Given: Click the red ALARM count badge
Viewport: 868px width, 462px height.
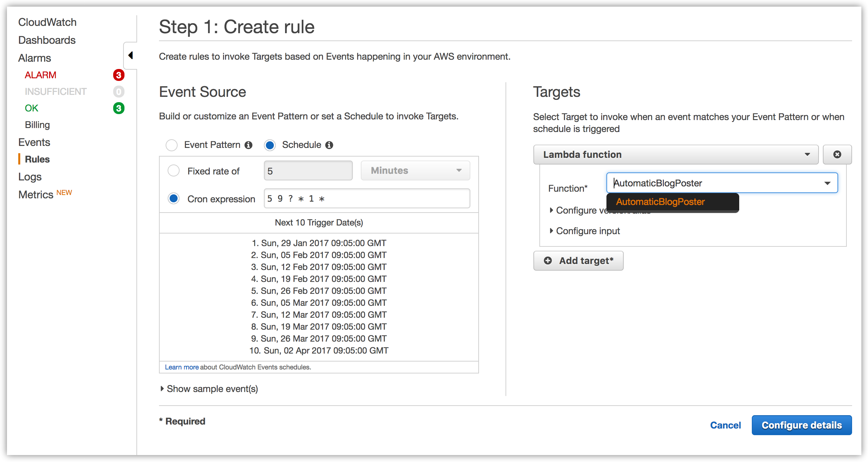Looking at the screenshot, I should [118, 75].
